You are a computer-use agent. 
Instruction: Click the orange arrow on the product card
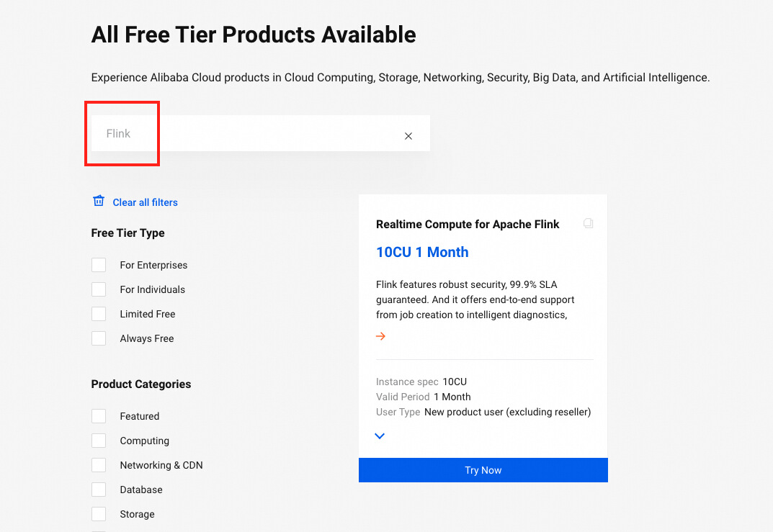tap(381, 336)
